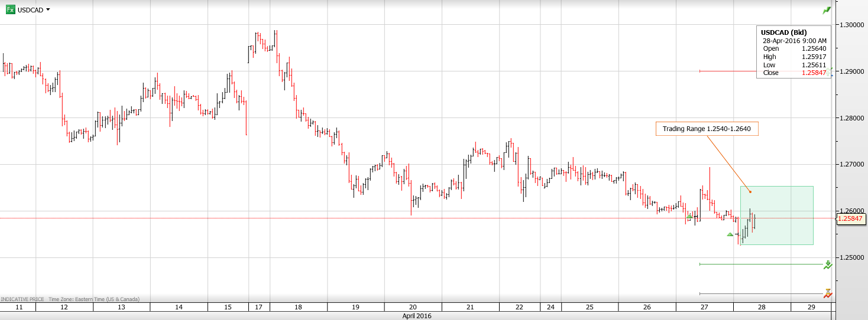The image size is (868, 320).
Task: Open the USDCAD symbol dropdown arrow
Action: point(48,9)
